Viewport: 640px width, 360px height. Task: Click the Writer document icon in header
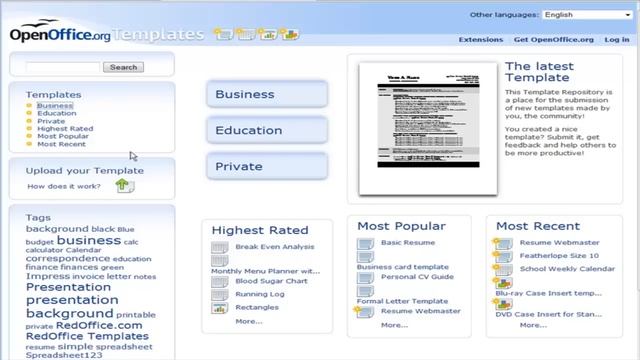[x=223, y=34]
